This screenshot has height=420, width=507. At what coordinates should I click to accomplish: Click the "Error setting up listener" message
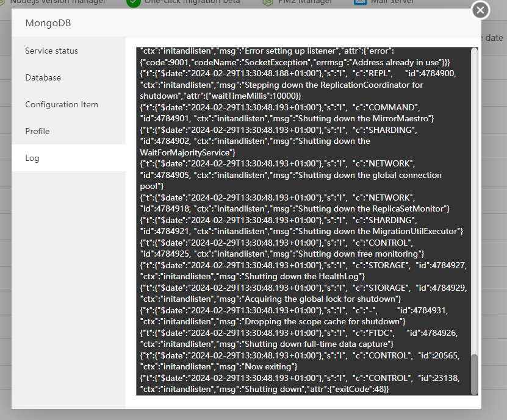coord(290,51)
